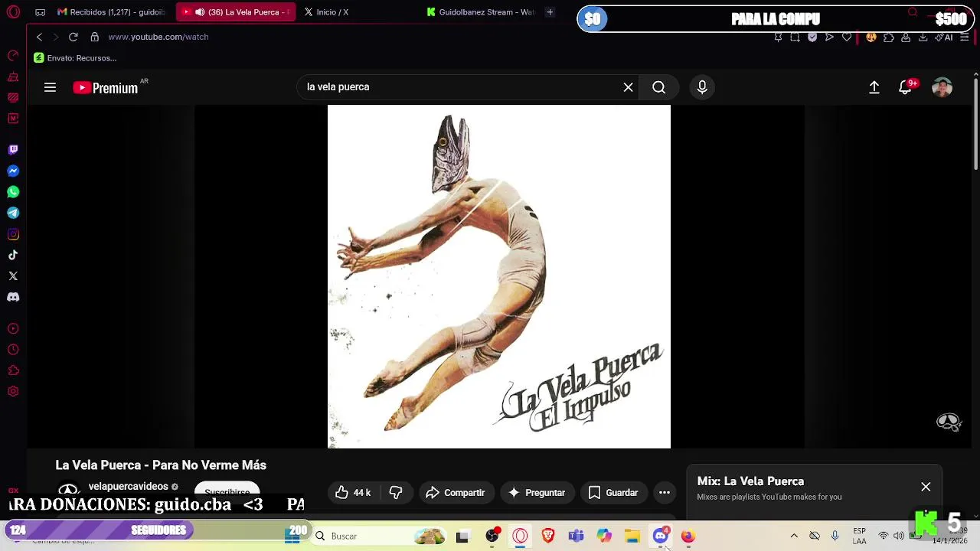Open the YouTube create upload icon

click(x=874, y=87)
